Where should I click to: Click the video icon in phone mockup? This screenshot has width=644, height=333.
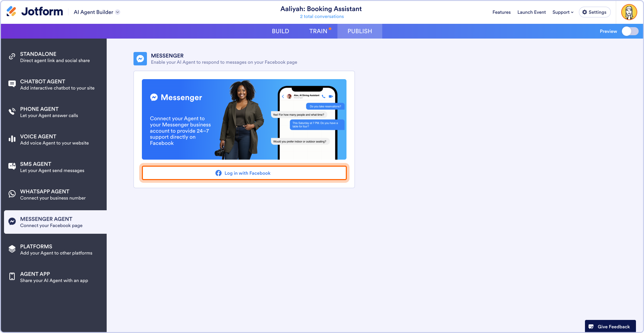[331, 96]
